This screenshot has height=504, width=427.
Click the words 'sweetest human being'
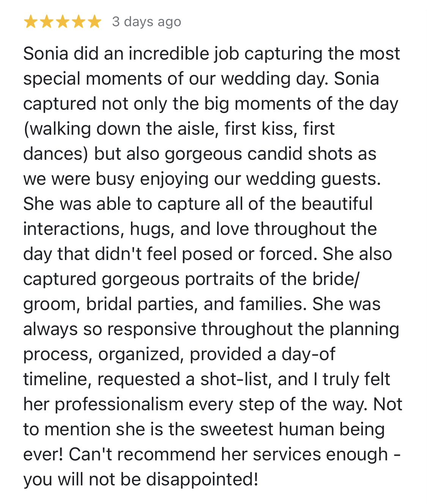(x=292, y=430)
